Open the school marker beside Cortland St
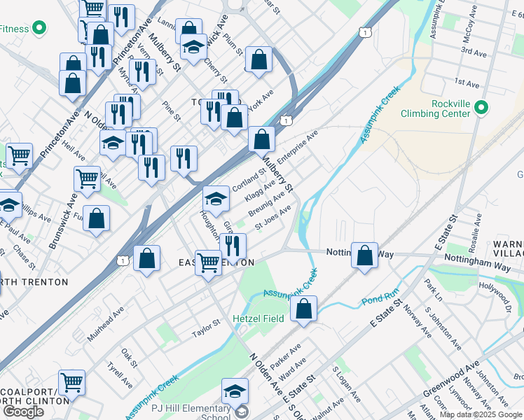The height and width of the screenshot is (420, 524). point(216,201)
